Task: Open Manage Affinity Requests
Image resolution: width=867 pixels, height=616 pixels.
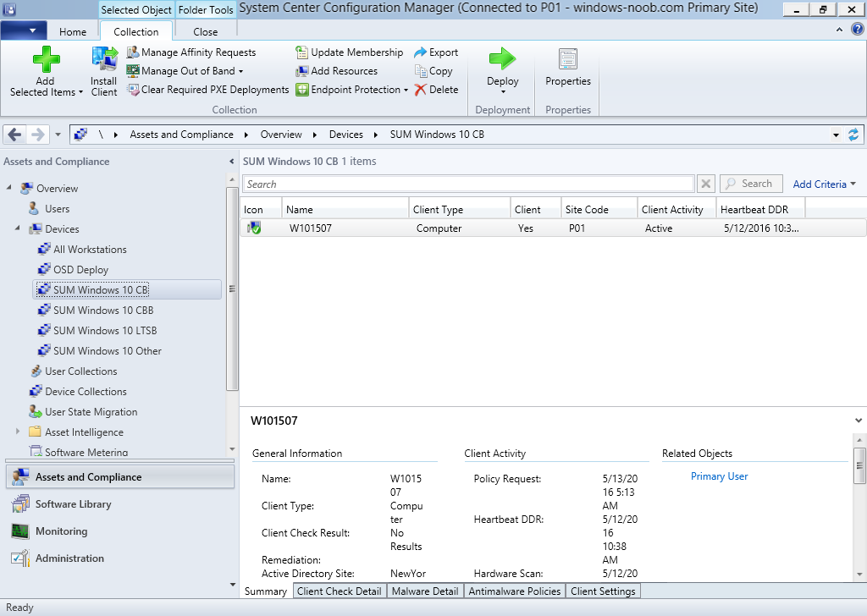Action: pyautogui.click(x=191, y=52)
